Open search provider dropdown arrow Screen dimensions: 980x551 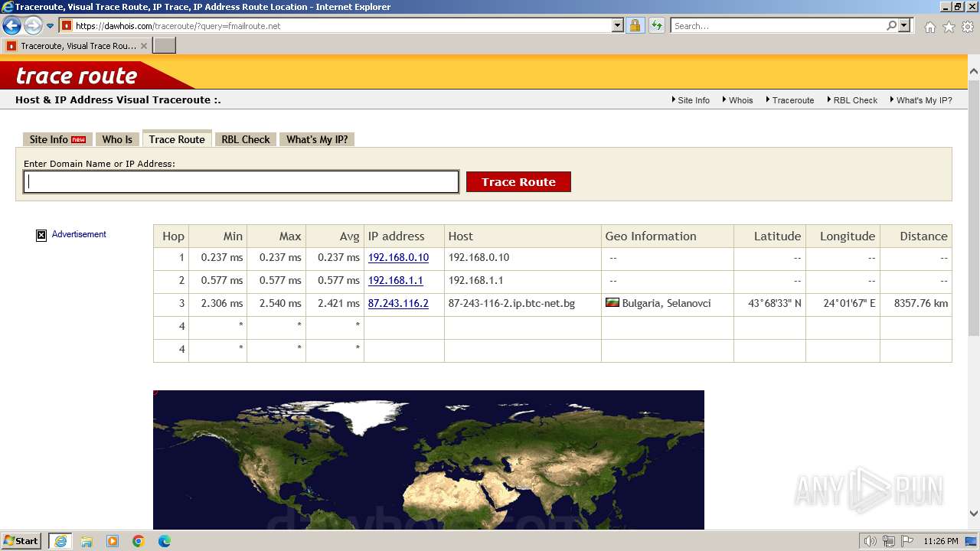coord(905,26)
